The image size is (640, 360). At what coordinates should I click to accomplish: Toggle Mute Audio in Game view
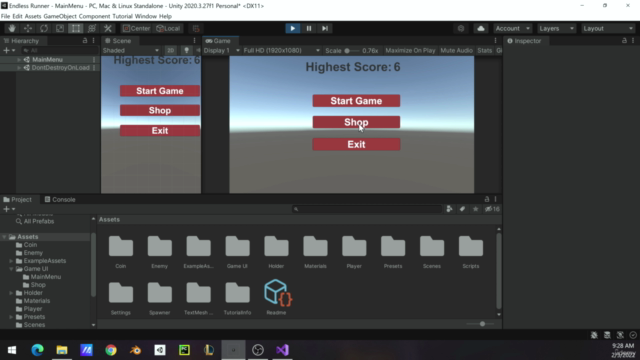pyautogui.click(x=456, y=50)
